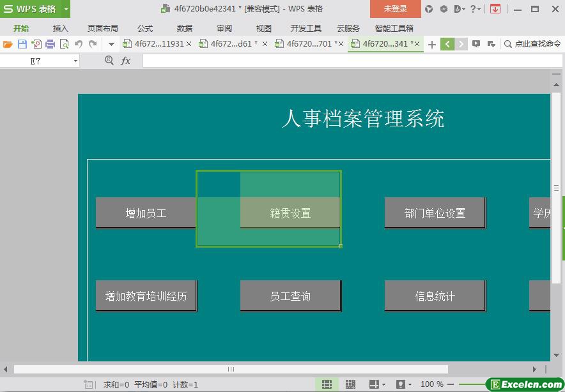Click the Export to PDF icon

coord(36,44)
